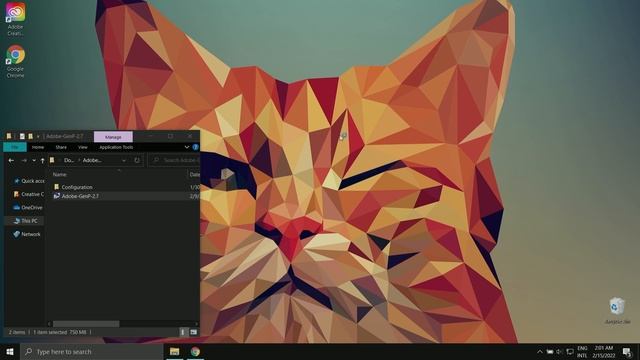Change ENG INTL input language
The image size is (640, 360).
582,351
